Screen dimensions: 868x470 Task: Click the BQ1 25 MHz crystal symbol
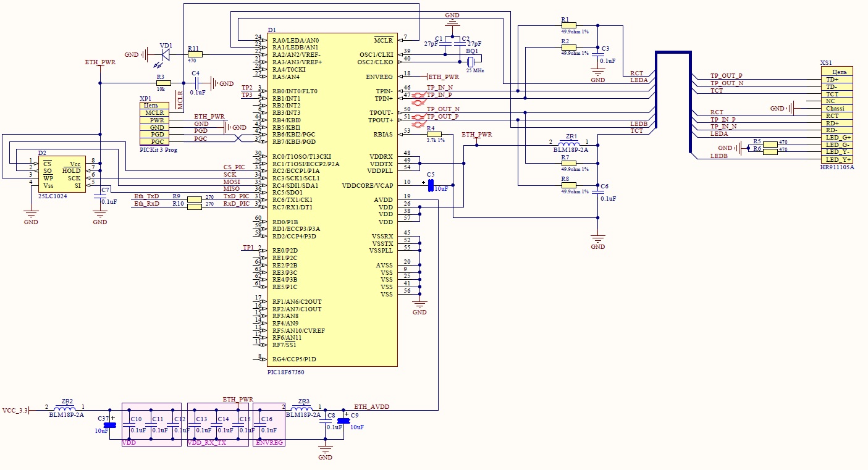tap(471, 62)
